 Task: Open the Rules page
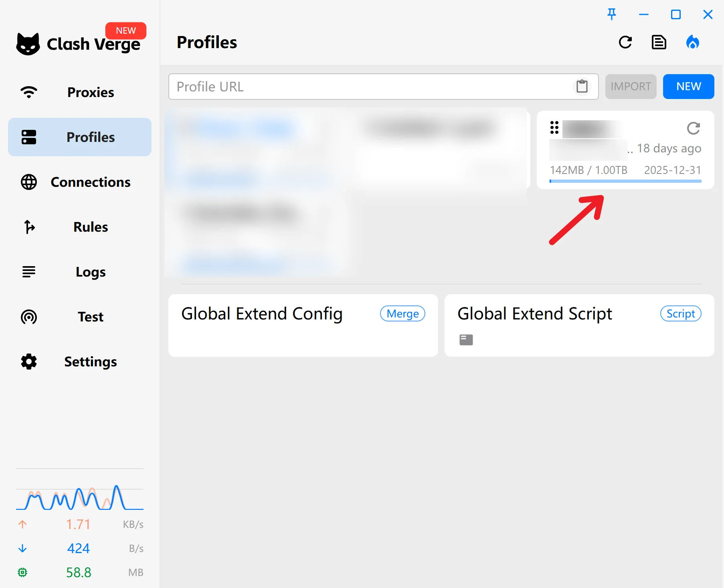[80, 227]
